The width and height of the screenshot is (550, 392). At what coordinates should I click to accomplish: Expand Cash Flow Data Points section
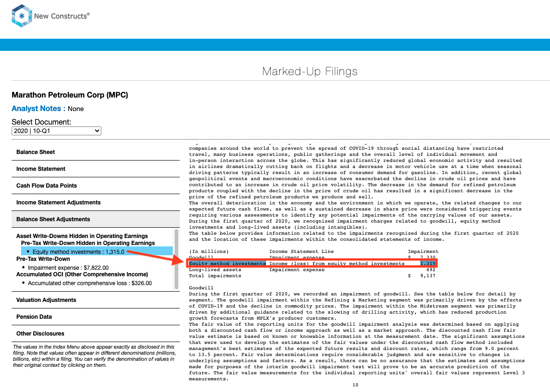96,186
